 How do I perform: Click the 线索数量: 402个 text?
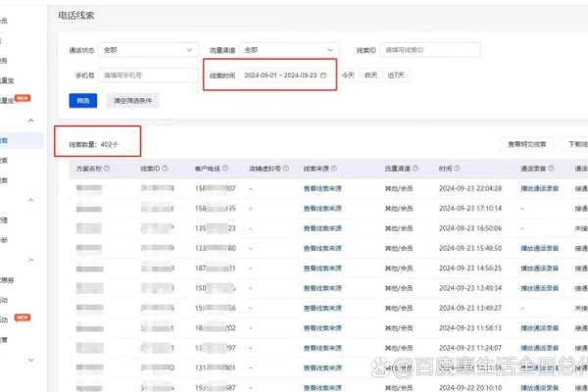click(x=94, y=144)
